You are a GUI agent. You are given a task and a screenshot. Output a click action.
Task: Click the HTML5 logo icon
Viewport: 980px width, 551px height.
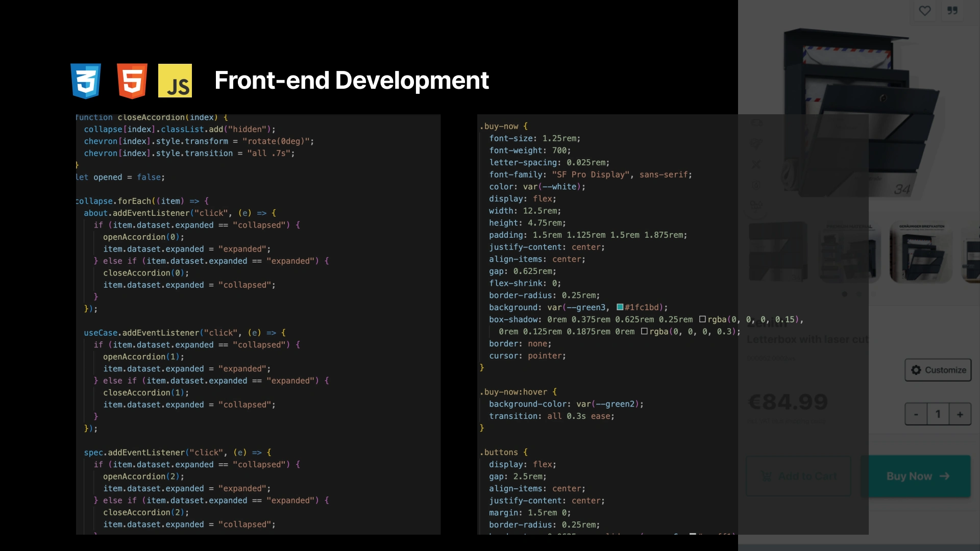point(132,81)
